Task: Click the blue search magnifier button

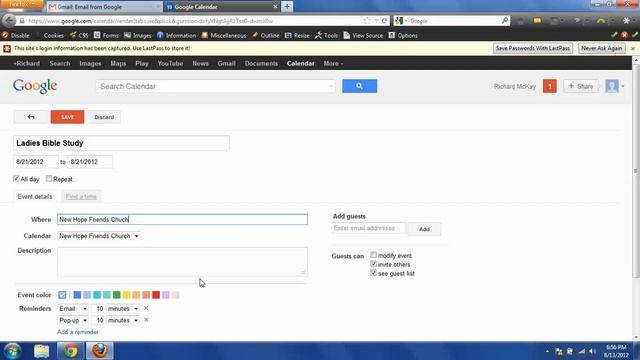Action: (359, 86)
